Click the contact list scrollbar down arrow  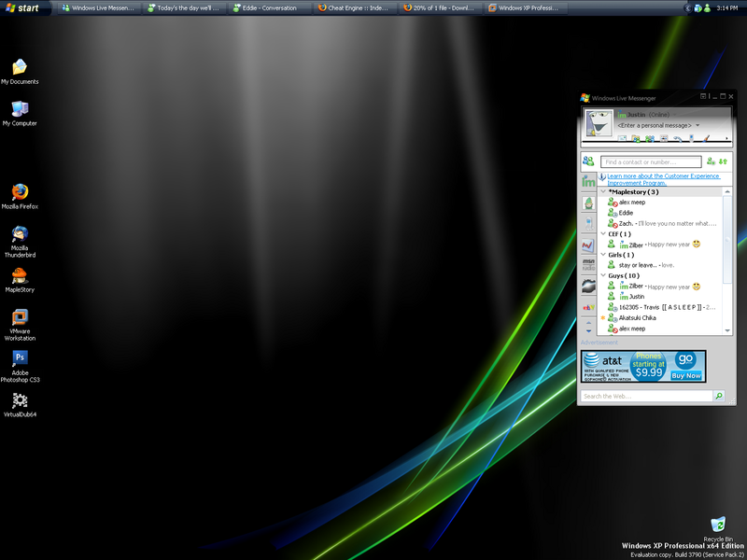[x=726, y=329]
